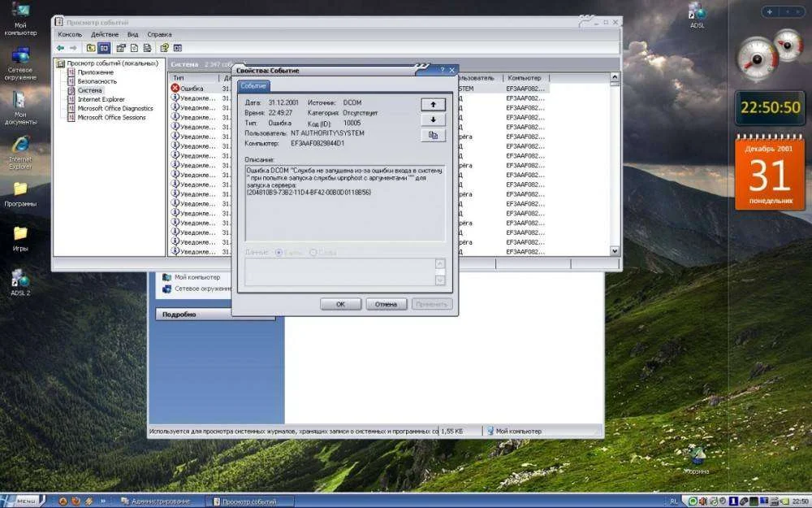
Task: Select the Безопасность log in the tree
Action: 96,81
